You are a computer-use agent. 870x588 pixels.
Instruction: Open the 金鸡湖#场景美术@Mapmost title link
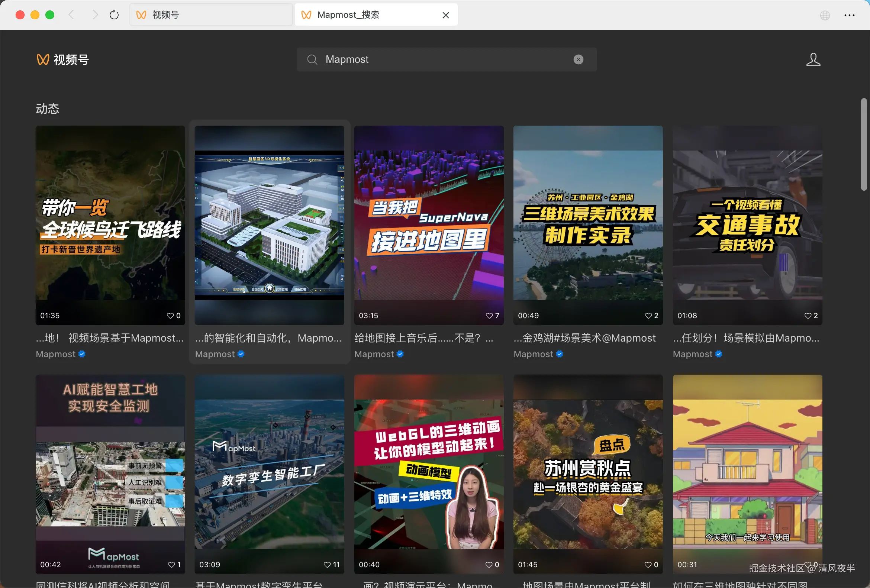point(584,338)
